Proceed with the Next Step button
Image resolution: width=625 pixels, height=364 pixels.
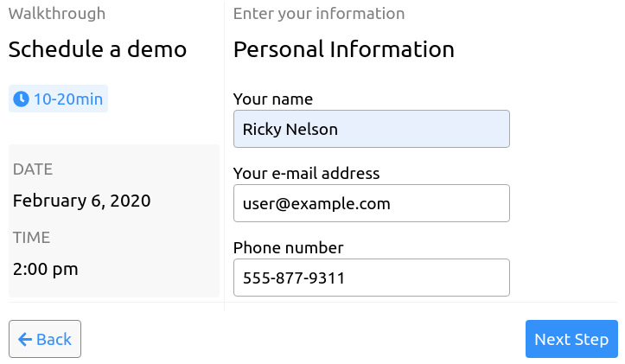coord(571,339)
